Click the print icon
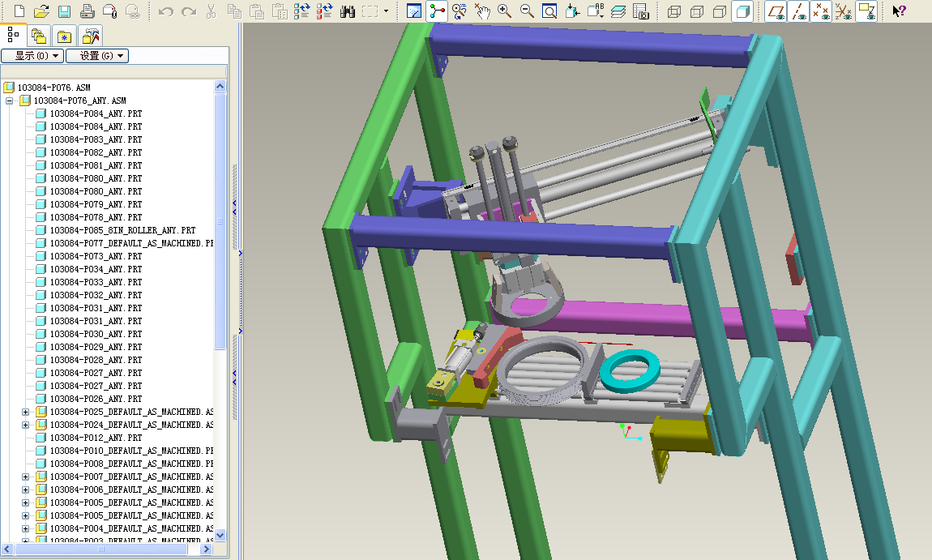932x560 pixels. (87, 11)
